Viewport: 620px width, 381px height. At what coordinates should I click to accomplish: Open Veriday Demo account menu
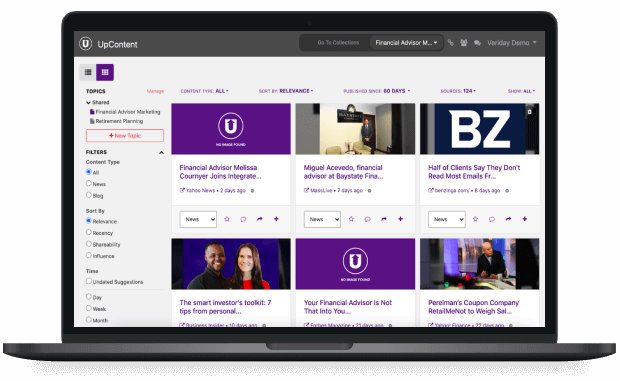(512, 43)
